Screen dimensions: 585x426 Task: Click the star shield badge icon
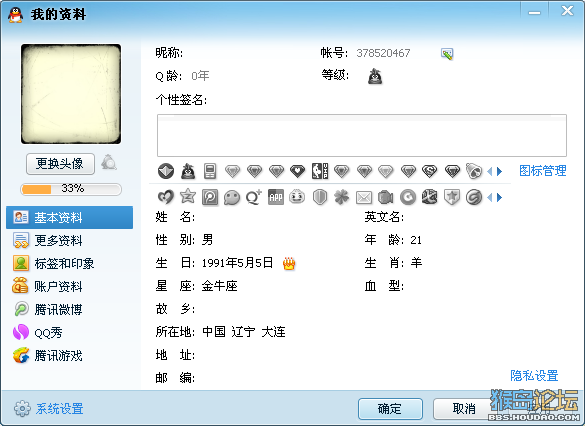click(451, 197)
